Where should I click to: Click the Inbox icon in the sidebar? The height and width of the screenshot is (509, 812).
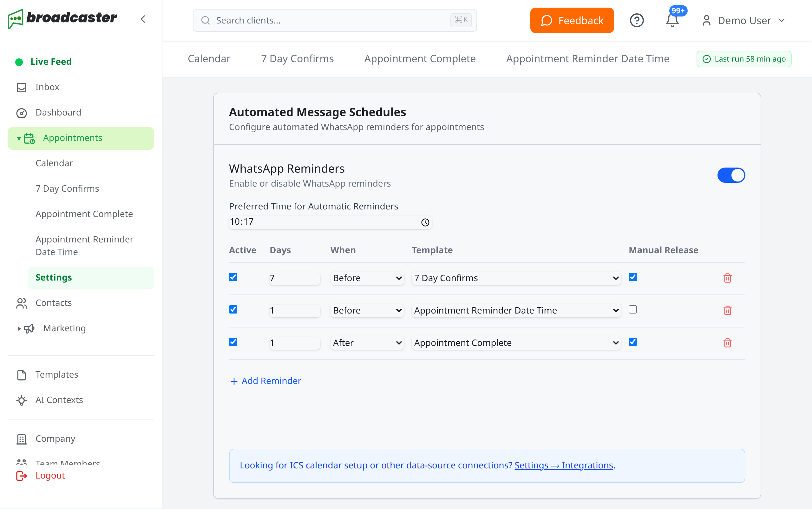coord(22,87)
